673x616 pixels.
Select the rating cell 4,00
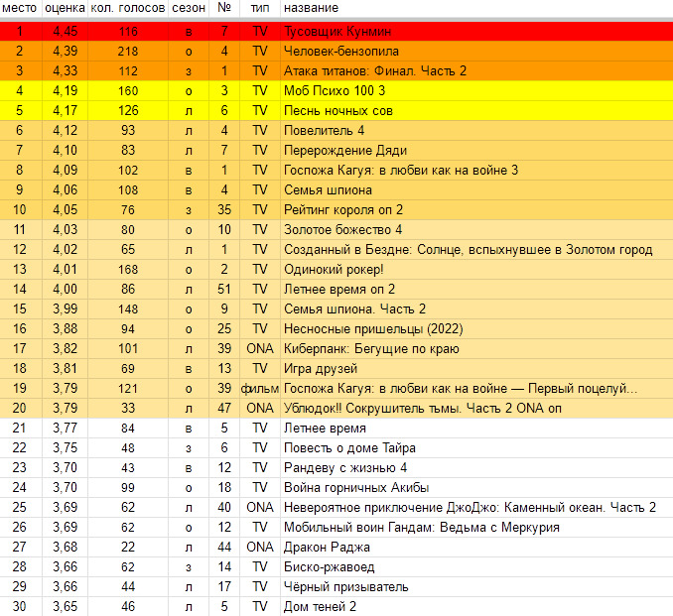click(x=66, y=289)
